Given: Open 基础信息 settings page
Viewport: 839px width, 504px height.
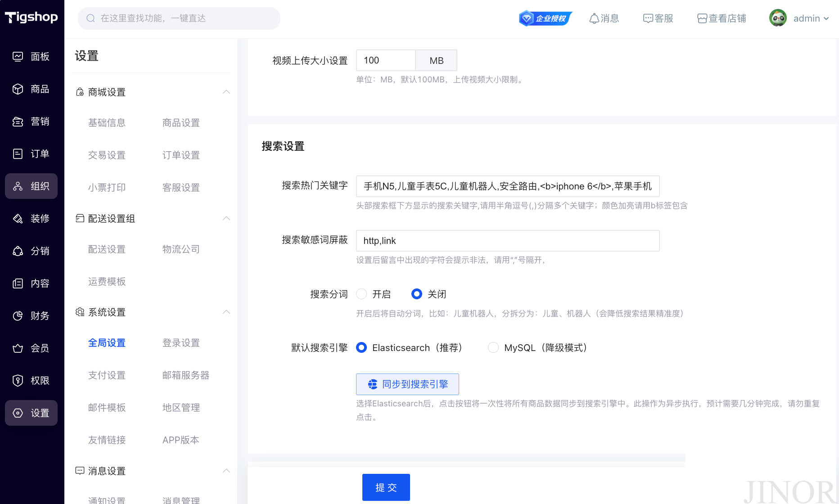Looking at the screenshot, I should pyautogui.click(x=107, y=122).
